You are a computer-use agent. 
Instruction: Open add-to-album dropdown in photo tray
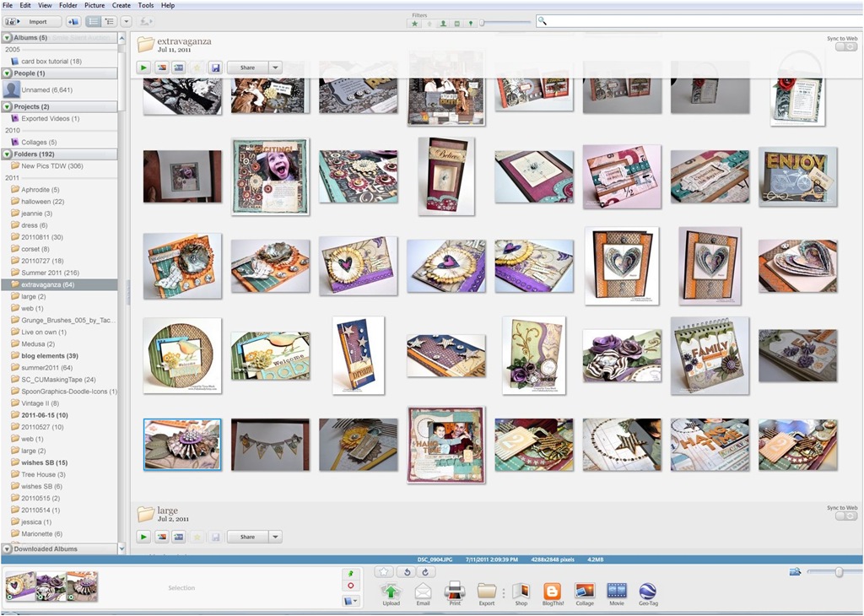pos(350,601)
